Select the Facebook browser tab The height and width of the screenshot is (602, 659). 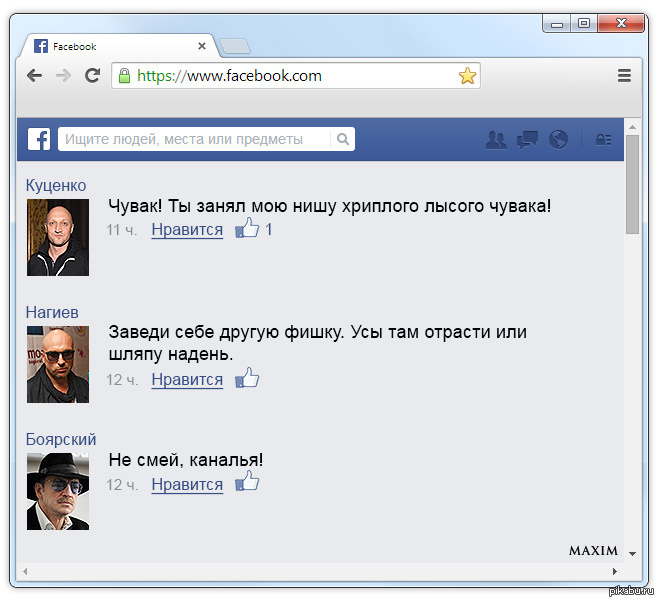118,46
